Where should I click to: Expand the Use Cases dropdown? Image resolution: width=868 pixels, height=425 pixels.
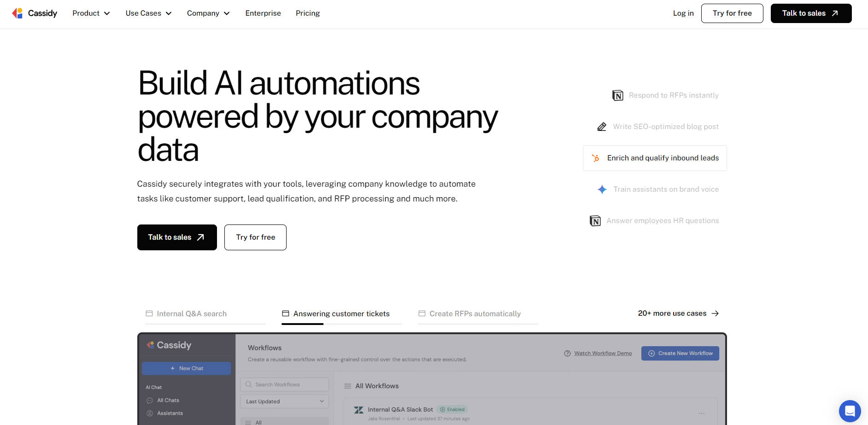click(148, 13)
